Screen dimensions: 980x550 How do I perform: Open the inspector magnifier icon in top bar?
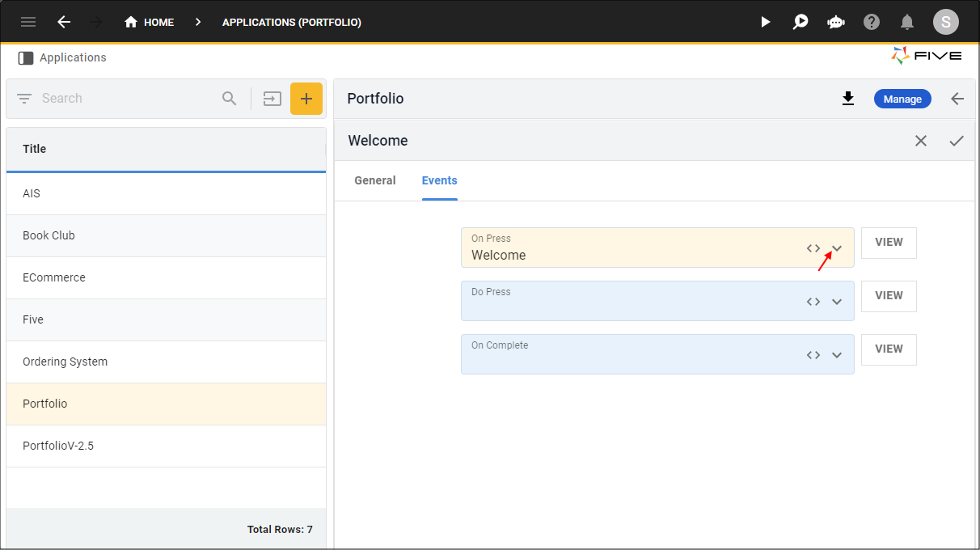point(800,22)
